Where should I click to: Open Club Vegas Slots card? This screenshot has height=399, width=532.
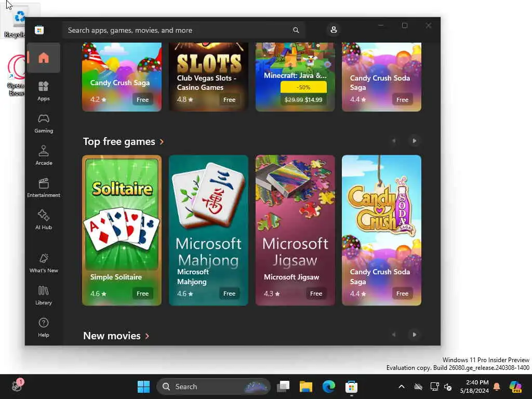[208, 77]
